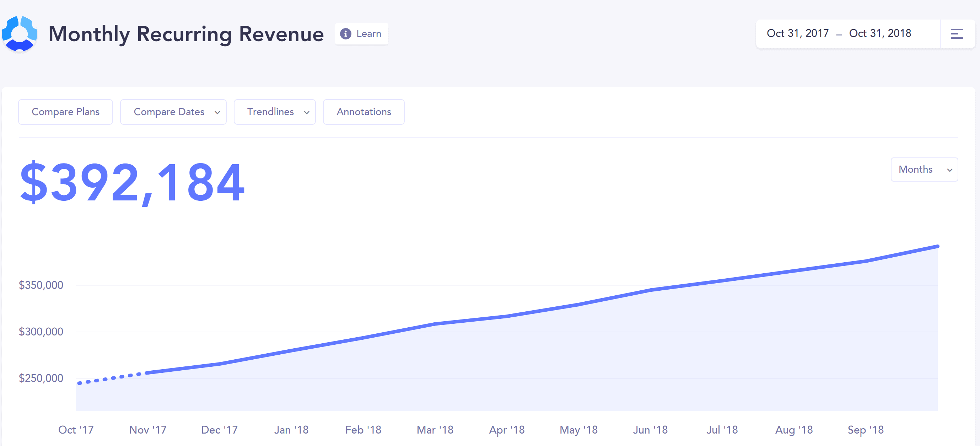Change the Months interval dropdown

coord(924,170)
